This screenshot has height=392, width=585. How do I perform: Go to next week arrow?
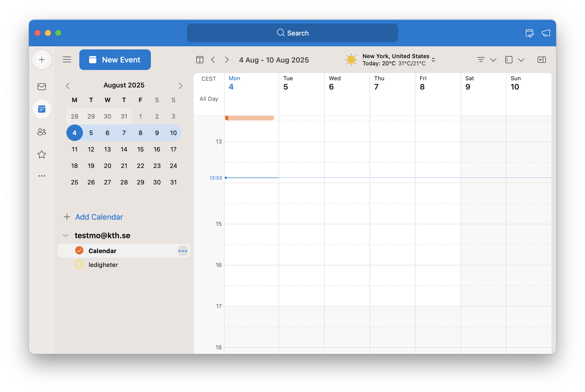coord(227,60)
